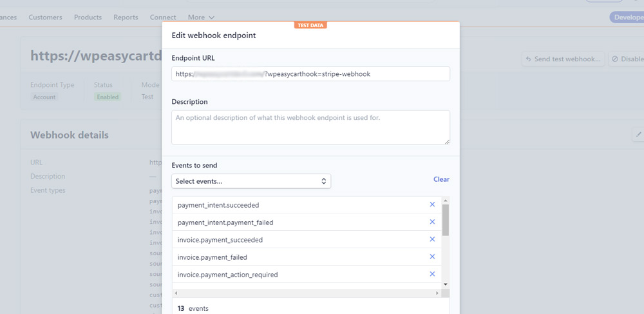Image resolution: width=644 pixels, height=314 pixels.
Task: Click the Disable endpoint button
Action: 627,59
